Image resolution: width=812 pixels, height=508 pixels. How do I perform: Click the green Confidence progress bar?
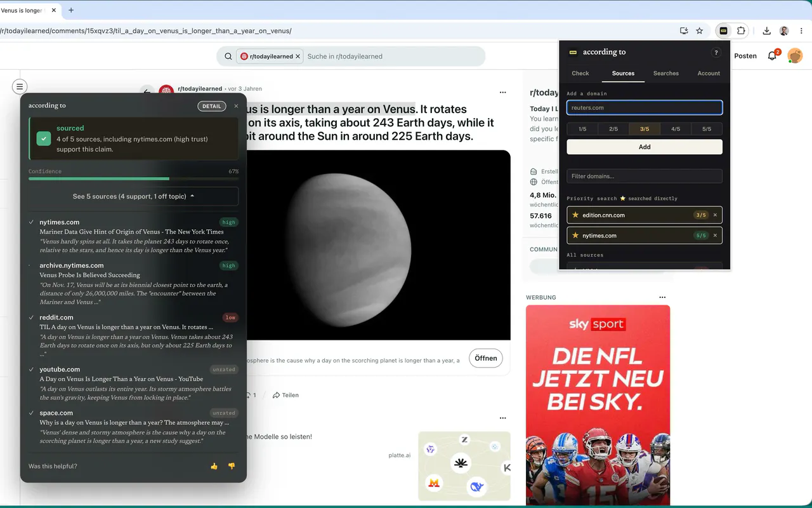point(99,178)
